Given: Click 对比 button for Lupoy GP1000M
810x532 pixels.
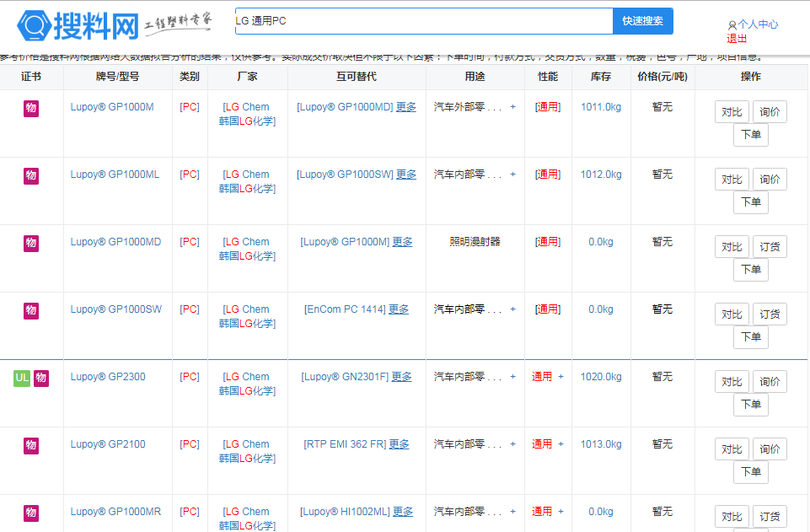Looking at the screenshot, I should [731, 112].
